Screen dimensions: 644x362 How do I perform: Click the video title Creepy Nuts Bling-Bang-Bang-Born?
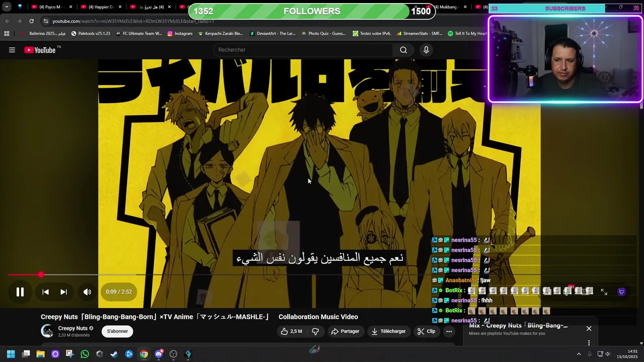199,317
